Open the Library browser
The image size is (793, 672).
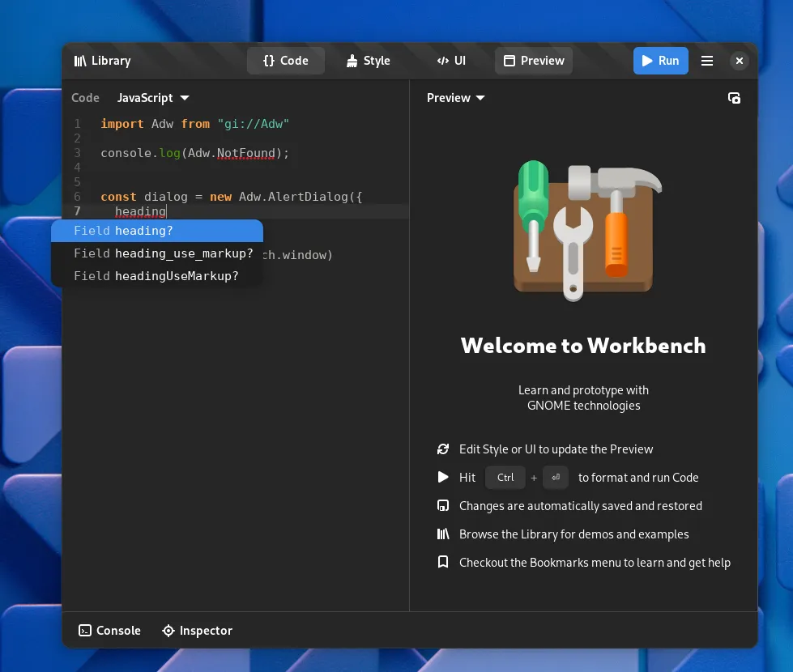102,61
